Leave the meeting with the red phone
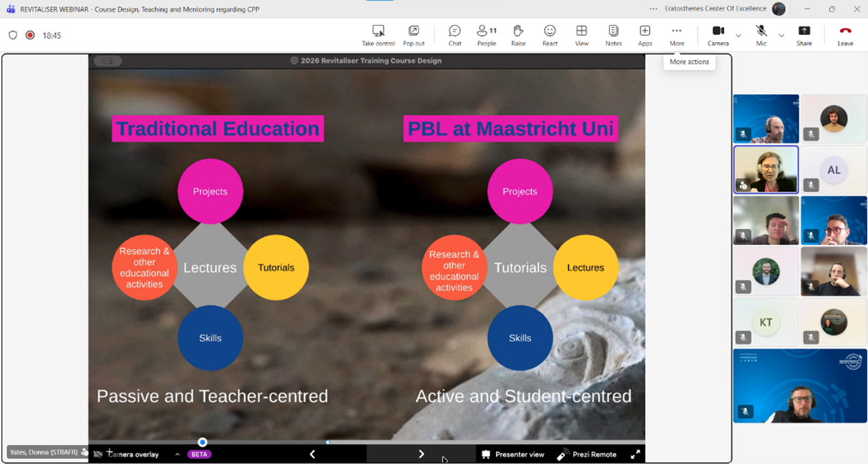The width and height of the screenshot is (868, 464). point(845,35)
